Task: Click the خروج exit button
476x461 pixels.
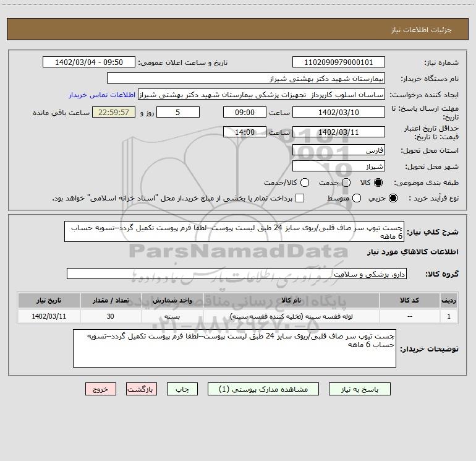Action: point(101,389)
